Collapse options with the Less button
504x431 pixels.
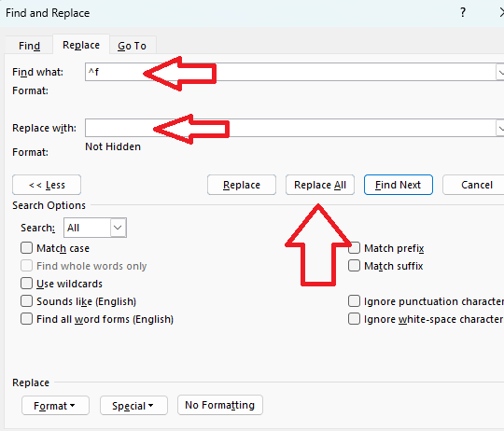pos(47,185)
